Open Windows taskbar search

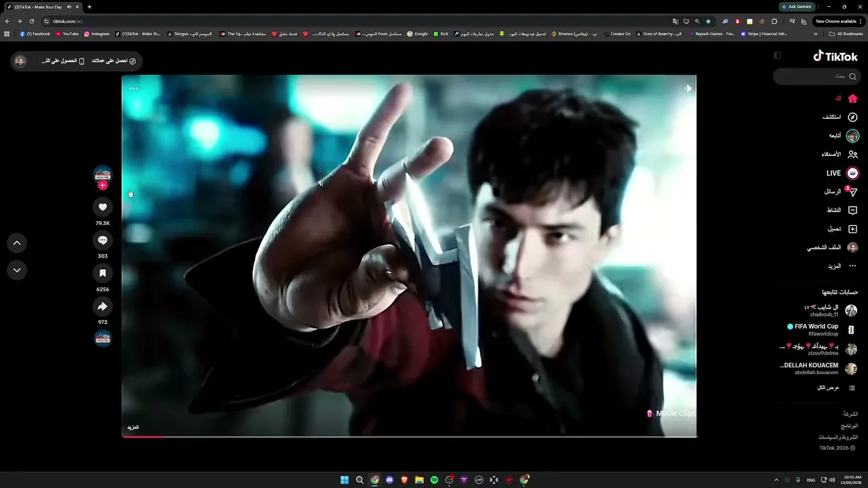tap(359, 480)
